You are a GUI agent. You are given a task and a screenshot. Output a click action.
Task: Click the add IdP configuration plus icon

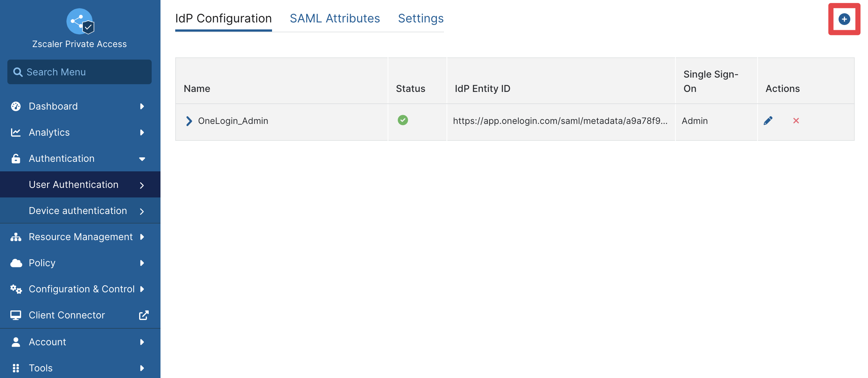[x=844, y=19]
